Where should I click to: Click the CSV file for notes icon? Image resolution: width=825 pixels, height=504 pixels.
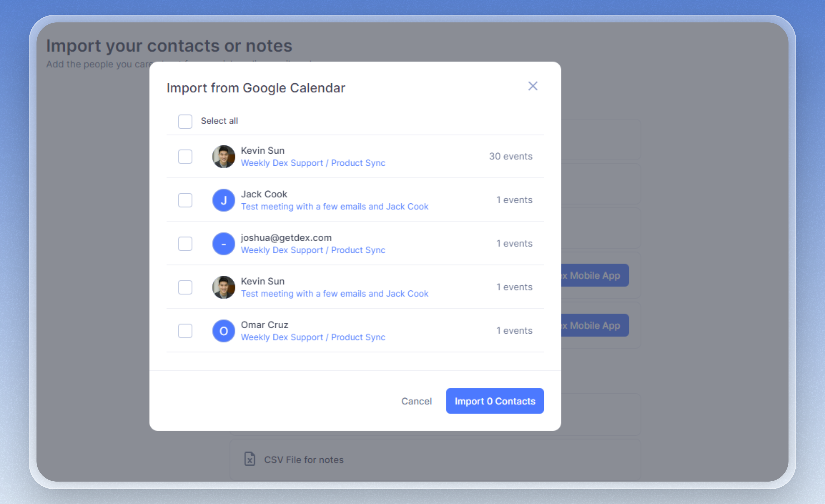click(x=249, y=459)
